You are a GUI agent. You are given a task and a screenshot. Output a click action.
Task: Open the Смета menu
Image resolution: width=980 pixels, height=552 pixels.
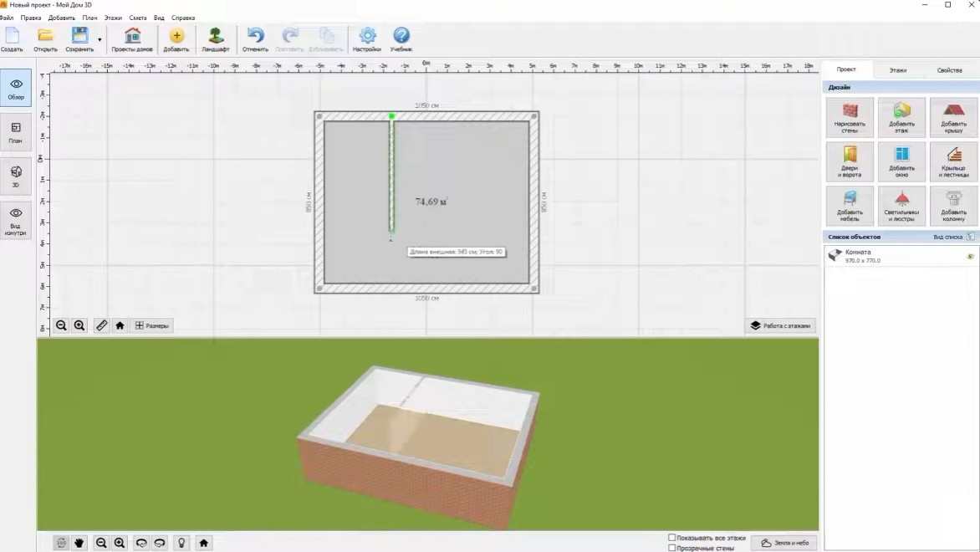137,18
